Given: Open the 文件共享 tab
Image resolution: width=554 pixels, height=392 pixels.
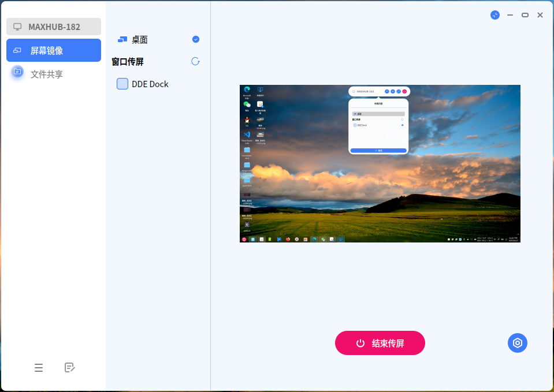Looking at the screenshot, I should [47, 74].
